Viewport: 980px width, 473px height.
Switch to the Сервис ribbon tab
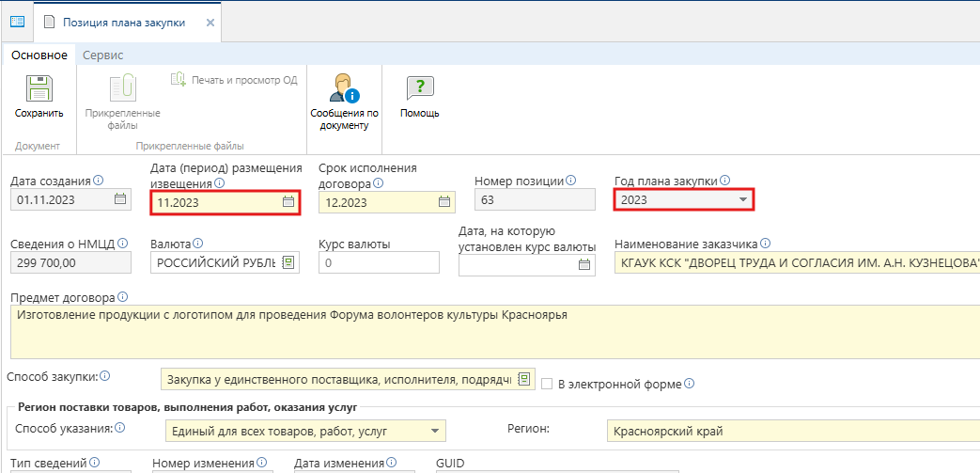pos(102,55)
